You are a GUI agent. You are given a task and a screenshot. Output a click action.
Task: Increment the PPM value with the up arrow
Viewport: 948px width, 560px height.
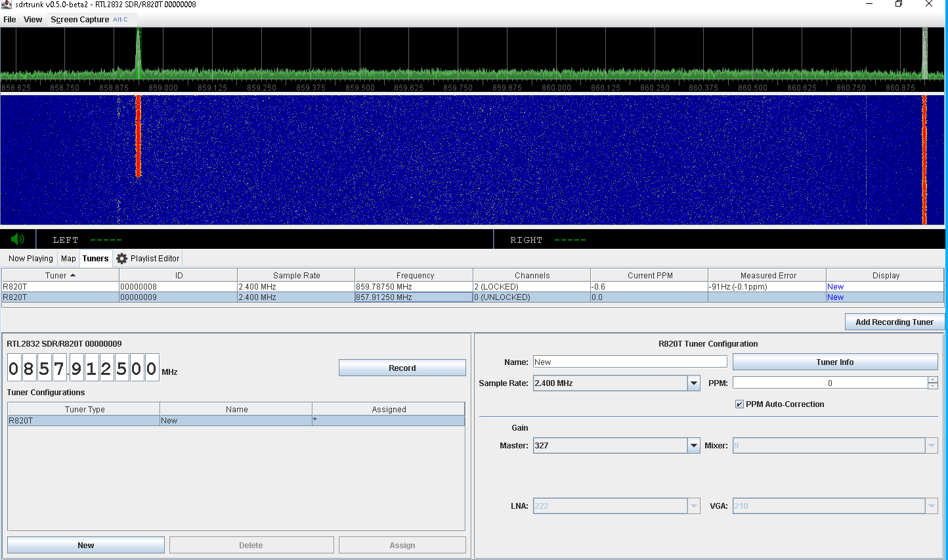933,379
